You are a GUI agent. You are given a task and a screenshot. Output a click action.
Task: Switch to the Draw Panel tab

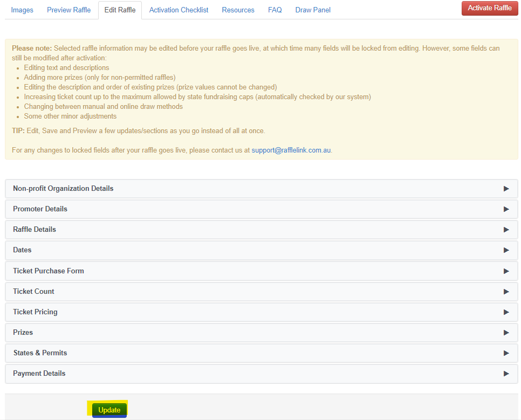click(313, 10)
